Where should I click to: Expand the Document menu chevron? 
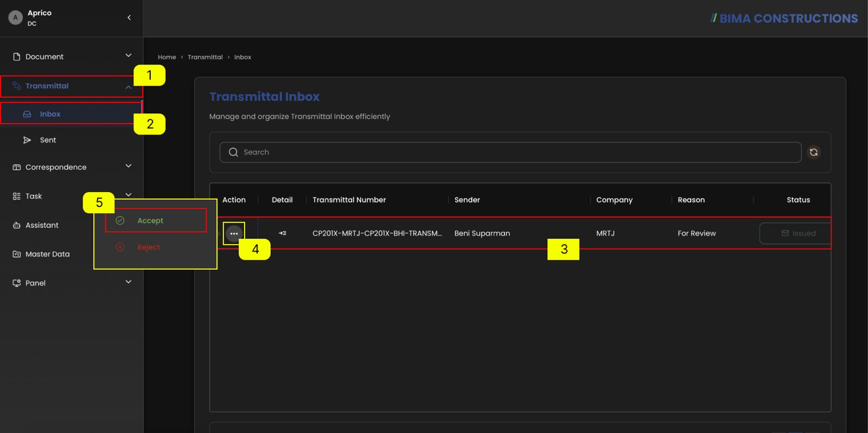(x=129, y=55)
